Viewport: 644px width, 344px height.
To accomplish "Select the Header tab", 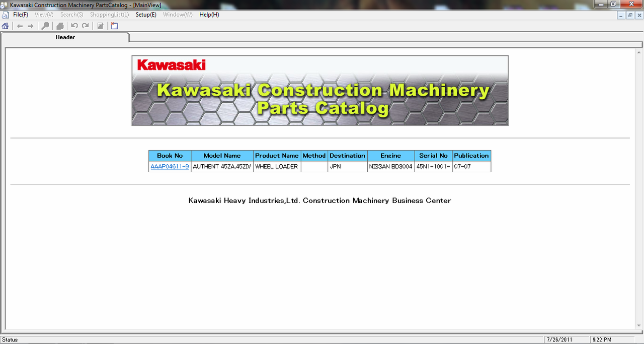I will click(65, 37).
